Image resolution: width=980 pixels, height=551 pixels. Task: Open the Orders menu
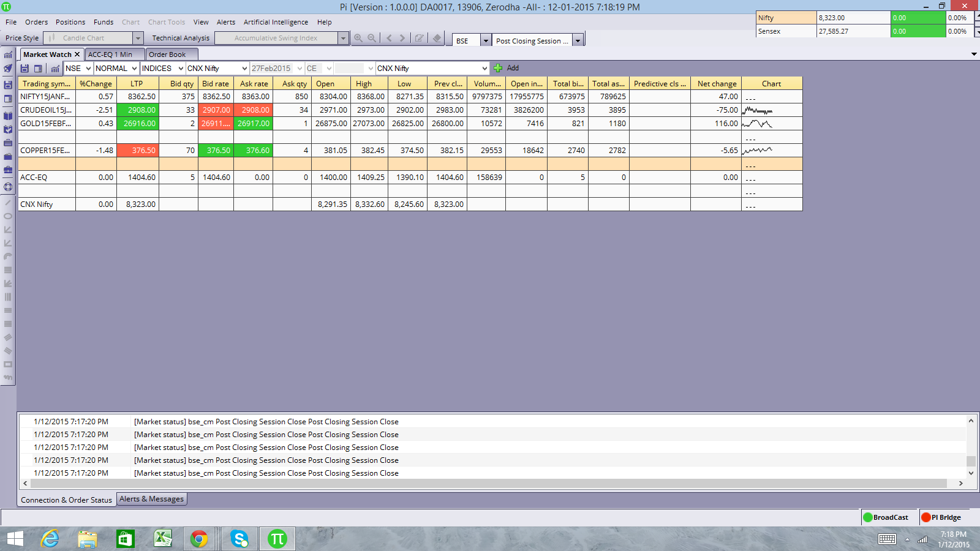coord(36,22)
